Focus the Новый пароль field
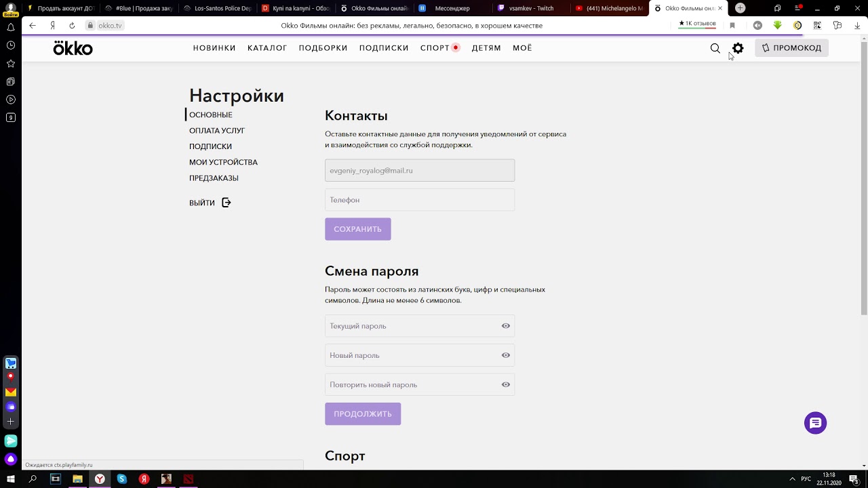This screenshot has width=868, height=488. click(420, 355)
